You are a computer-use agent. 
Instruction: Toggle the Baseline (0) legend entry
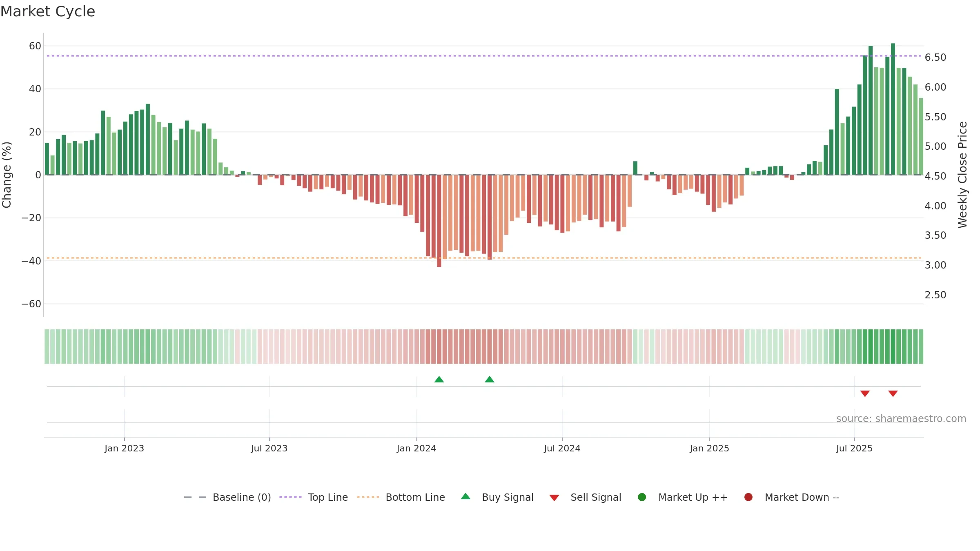pos(227,497)
